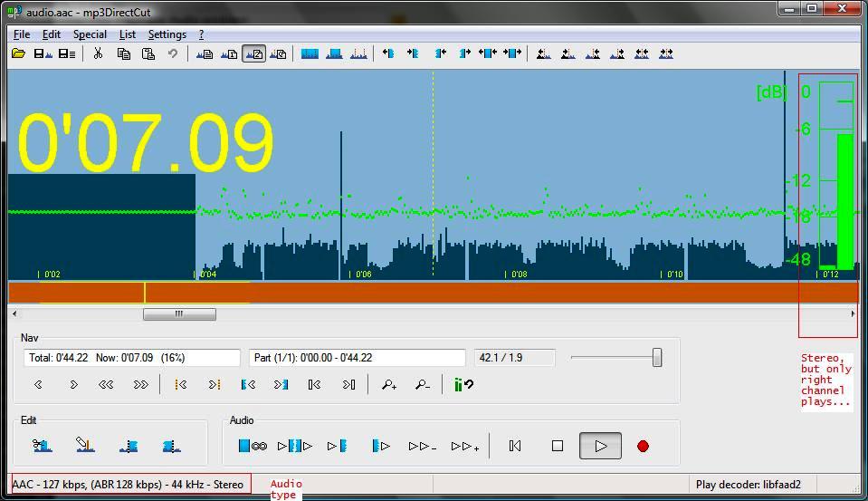
Task: Fast rewind with double left arrows
Action: [x=106, y=385]
